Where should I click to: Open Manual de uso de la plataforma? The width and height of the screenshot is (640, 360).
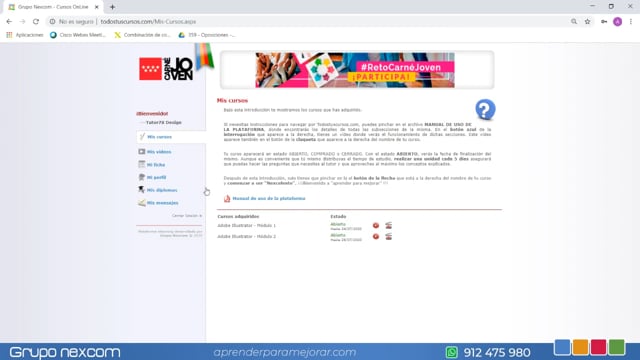[269, 198]
